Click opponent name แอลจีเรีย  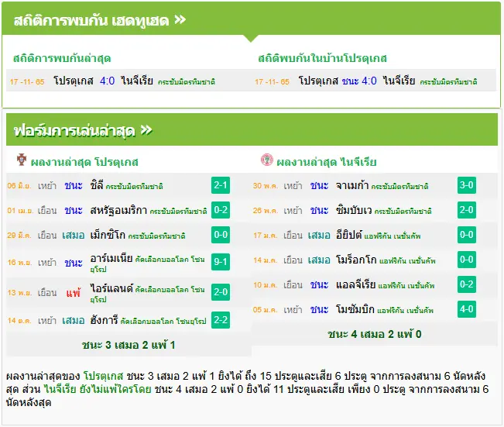point(356,284)
